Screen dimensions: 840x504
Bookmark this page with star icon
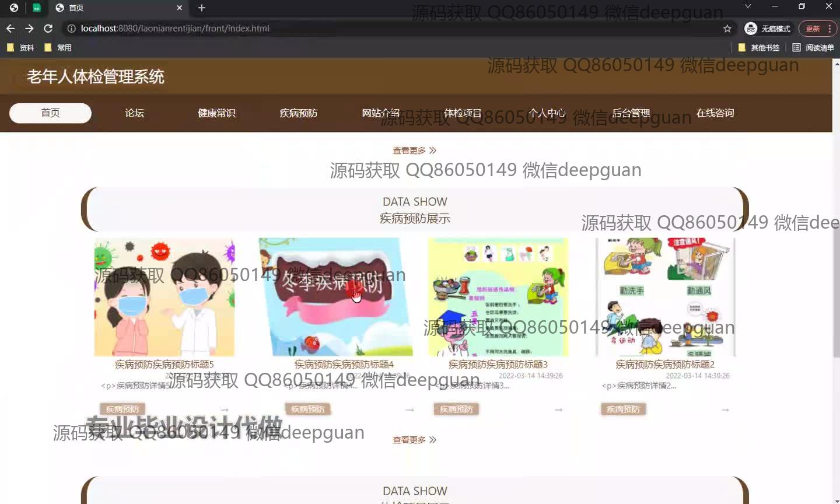click(727, 29)
